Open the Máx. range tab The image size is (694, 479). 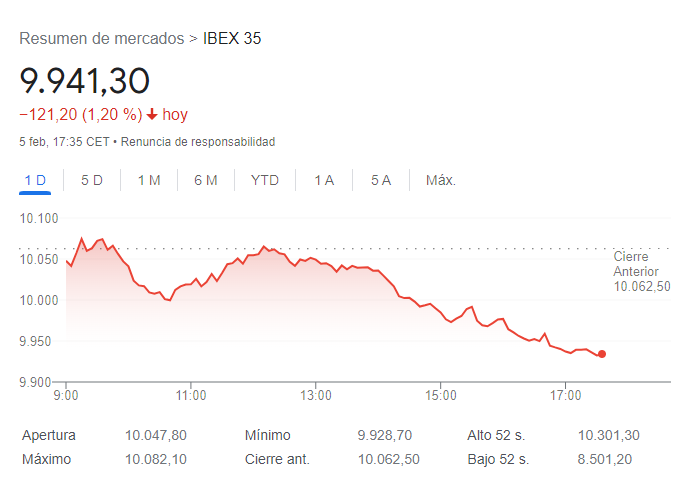[x=441, y=180]
